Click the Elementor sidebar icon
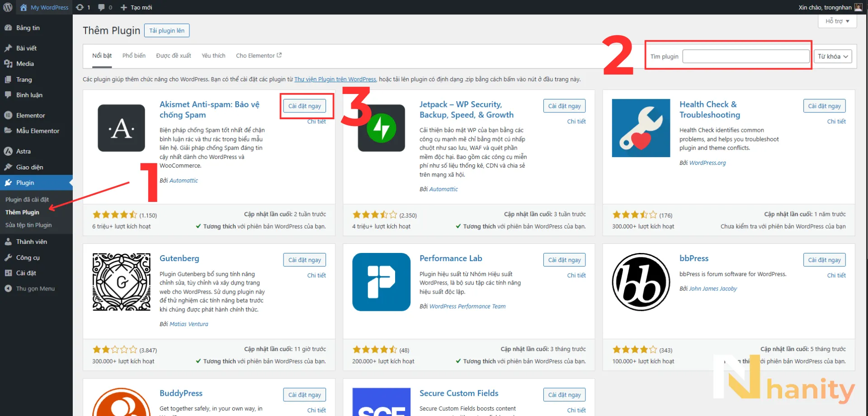The height and width of the screenshot is (416, 868). (x=8, y=115)
